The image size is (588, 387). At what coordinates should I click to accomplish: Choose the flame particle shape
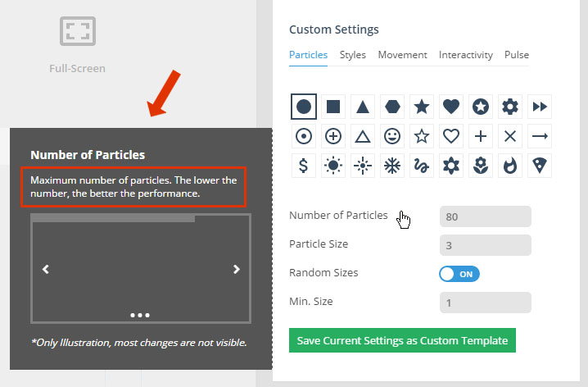510,166
